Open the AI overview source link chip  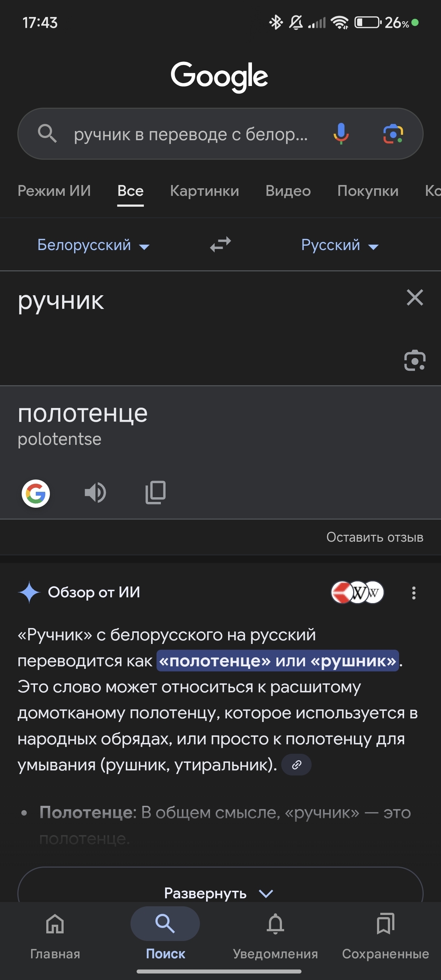(296, 765)
